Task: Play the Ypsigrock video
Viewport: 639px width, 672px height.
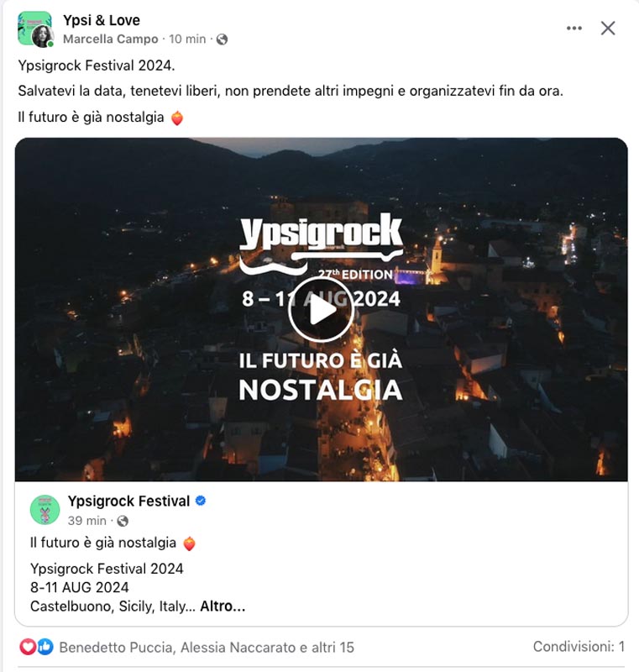Action: (321, 309)
